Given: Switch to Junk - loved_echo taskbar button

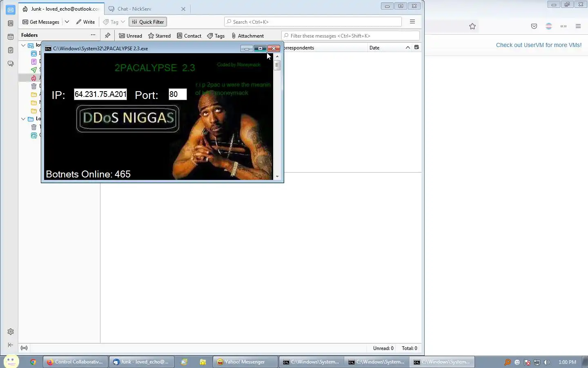Looking at the screenshot, I should click(x=142, y=362).
